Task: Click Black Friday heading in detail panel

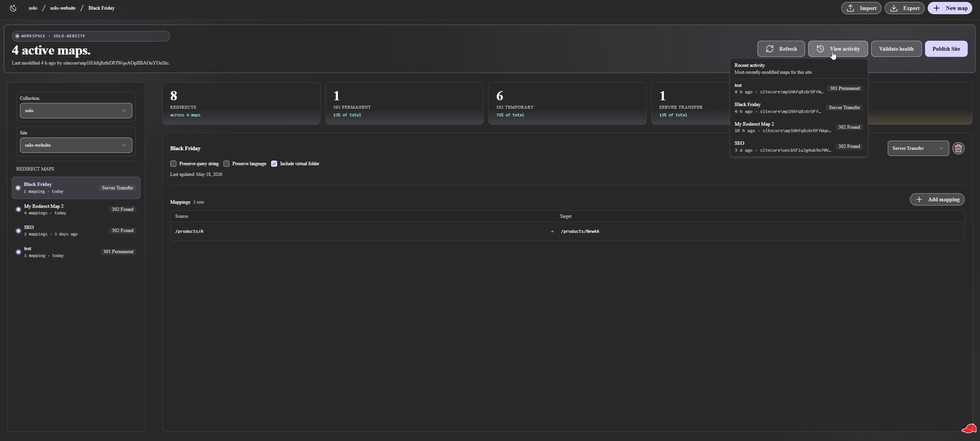Action: (x=185, y=148)
